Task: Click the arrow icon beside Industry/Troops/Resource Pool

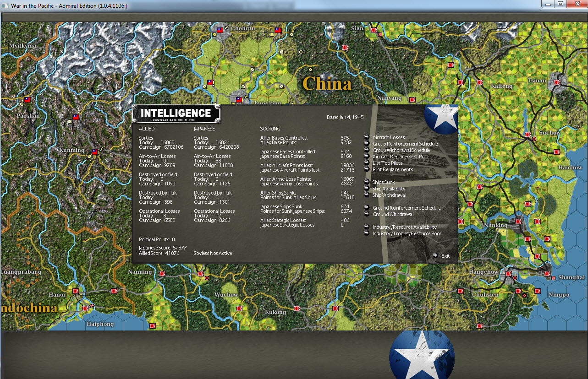Action: coord(367,233)
